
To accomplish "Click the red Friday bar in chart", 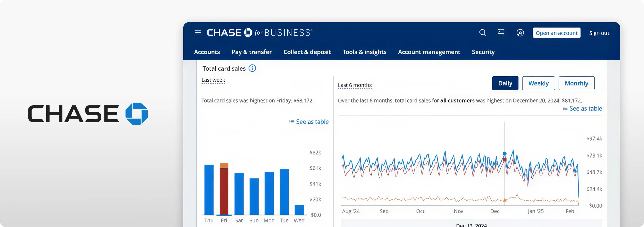I will (224, 192).
